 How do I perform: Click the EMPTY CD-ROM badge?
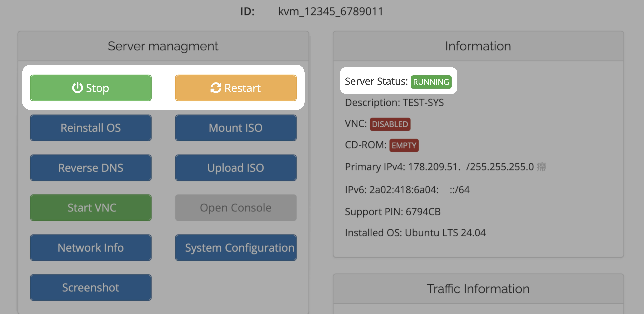click(404, 145)
